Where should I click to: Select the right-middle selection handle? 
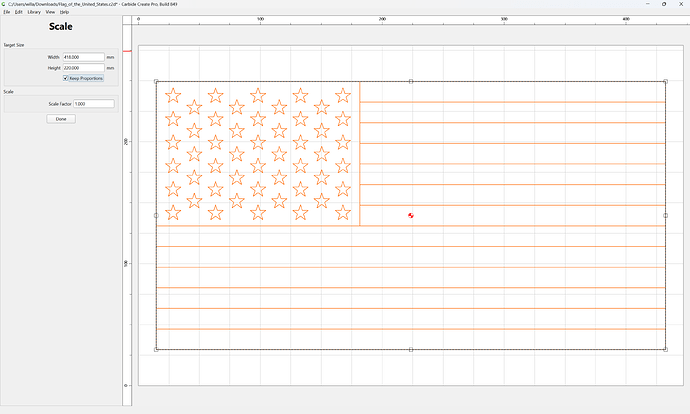coord(665,216)
